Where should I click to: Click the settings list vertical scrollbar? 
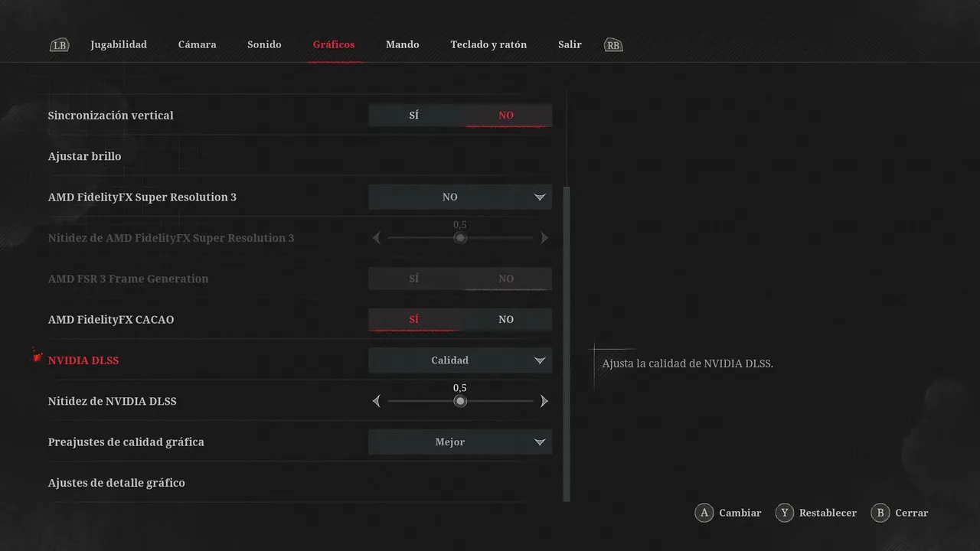click(x=567, y=343)
